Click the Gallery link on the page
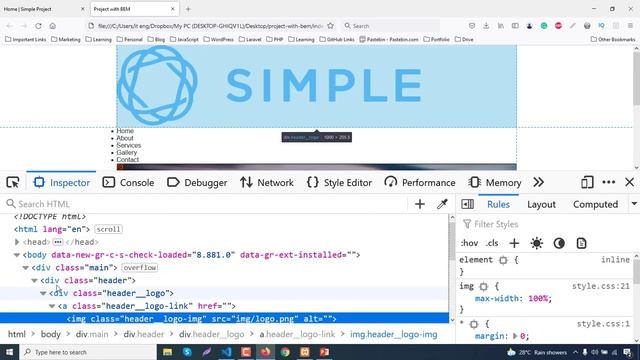The width and height of the screenshot is (640, 360). tap(127, 153)
